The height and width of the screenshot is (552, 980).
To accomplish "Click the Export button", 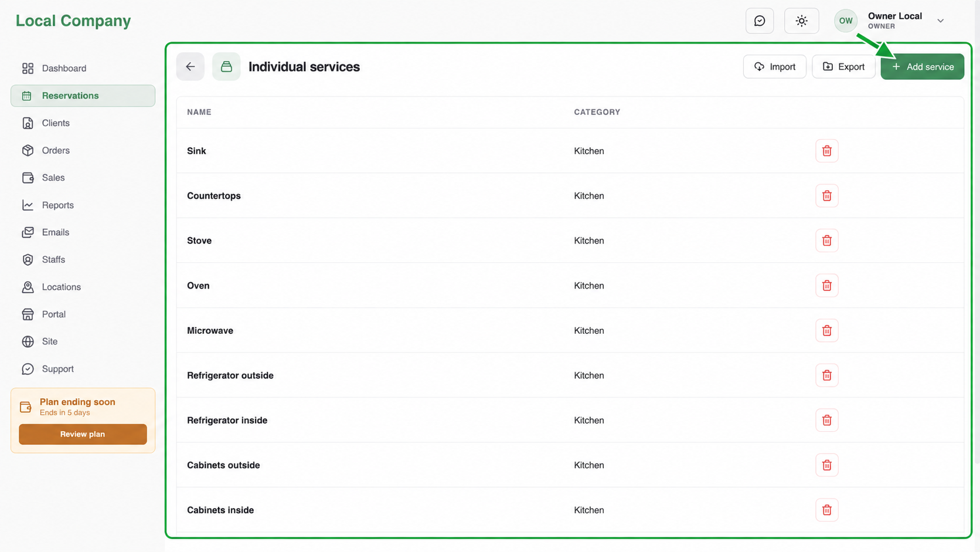I will (x=843, y=67).
